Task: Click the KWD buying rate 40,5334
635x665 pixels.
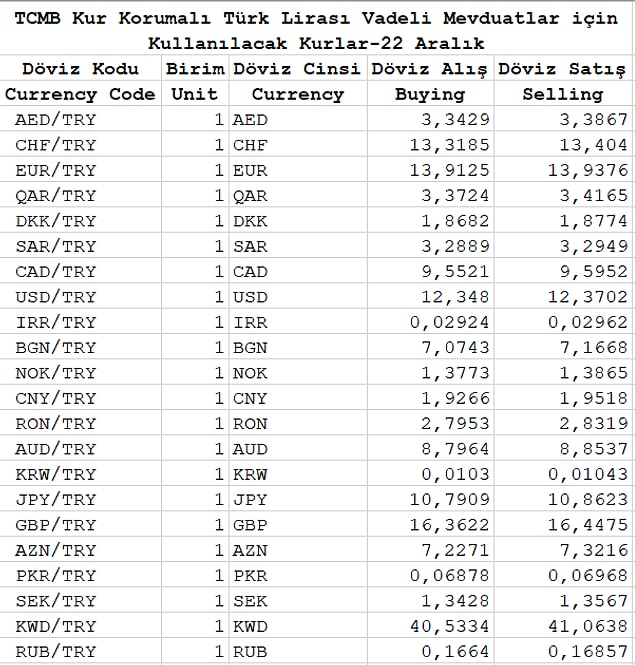Action: [430, 626]
